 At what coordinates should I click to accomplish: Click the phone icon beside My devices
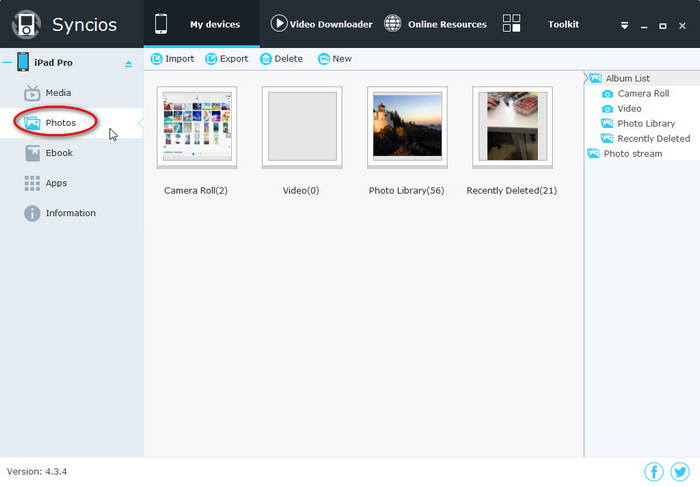pyautogui.click(x=161, y=24)
